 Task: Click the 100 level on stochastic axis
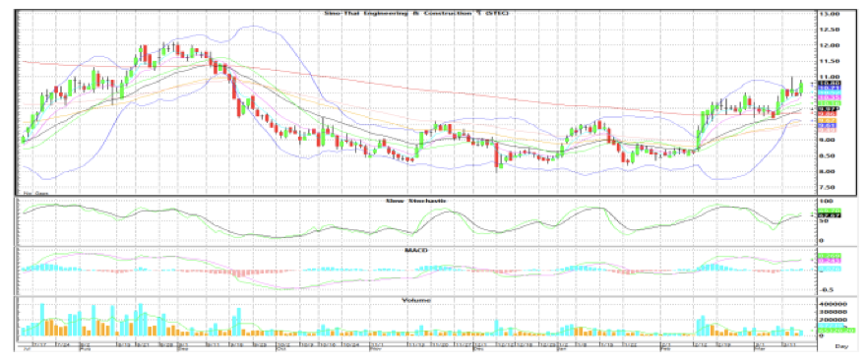(x=827, y=201)
